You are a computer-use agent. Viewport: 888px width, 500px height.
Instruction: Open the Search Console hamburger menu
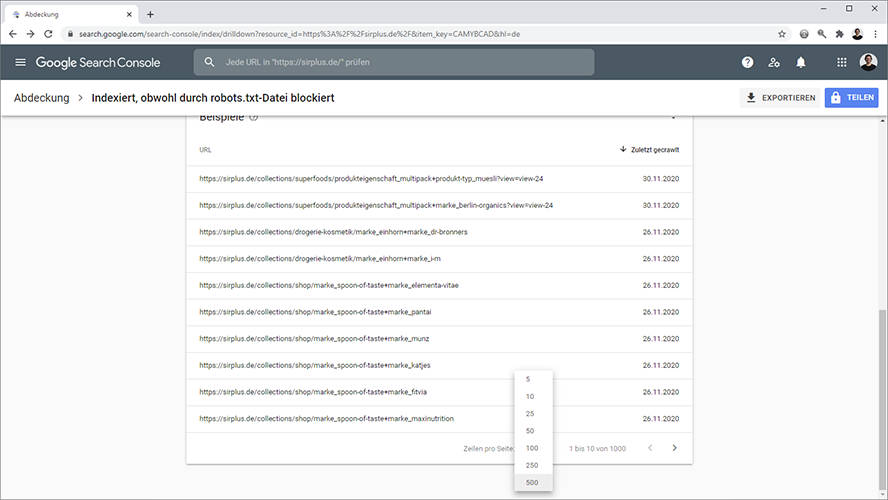click(x=20, y=62)
